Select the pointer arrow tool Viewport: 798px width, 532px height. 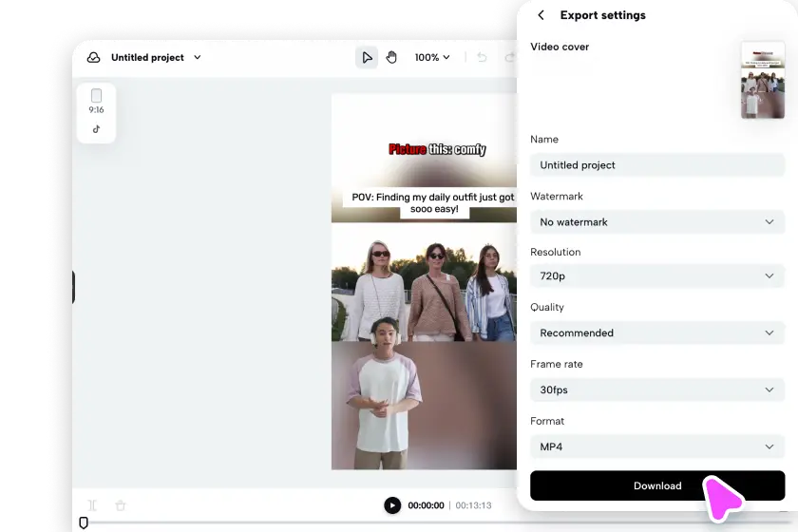pyautogui.click(x=367, y=58)
